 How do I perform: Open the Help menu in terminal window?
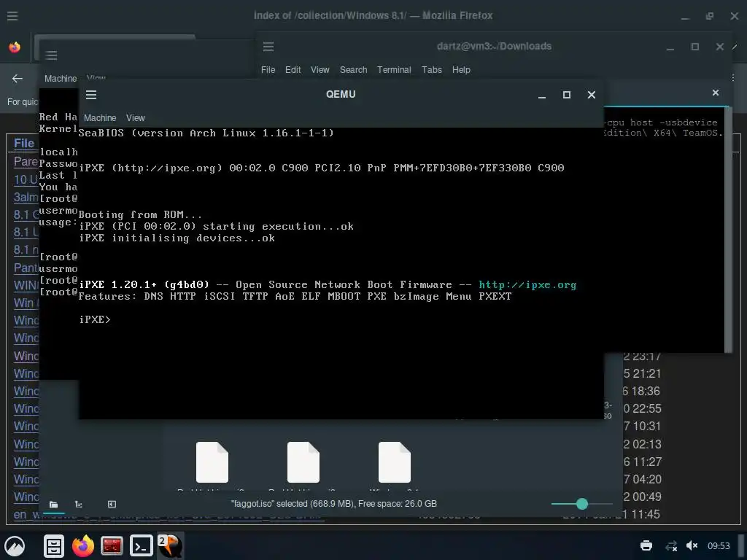pos(461,69)
